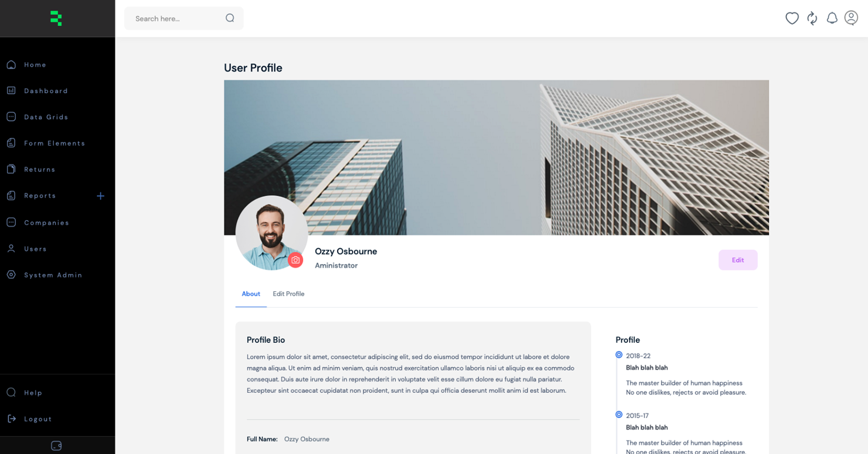Click the Logout arrow icon
Image resolution: width=868 pixels, height=454 pixels.
point(11,419)
